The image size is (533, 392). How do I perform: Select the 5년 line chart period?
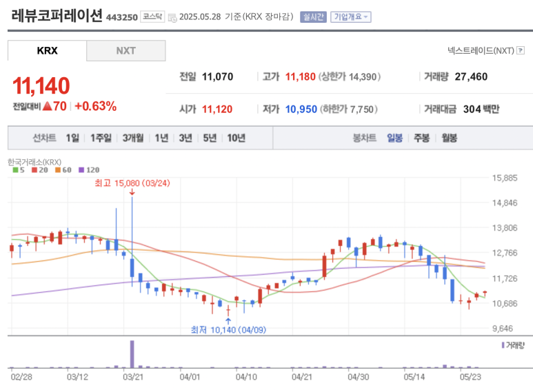[210, 138]
